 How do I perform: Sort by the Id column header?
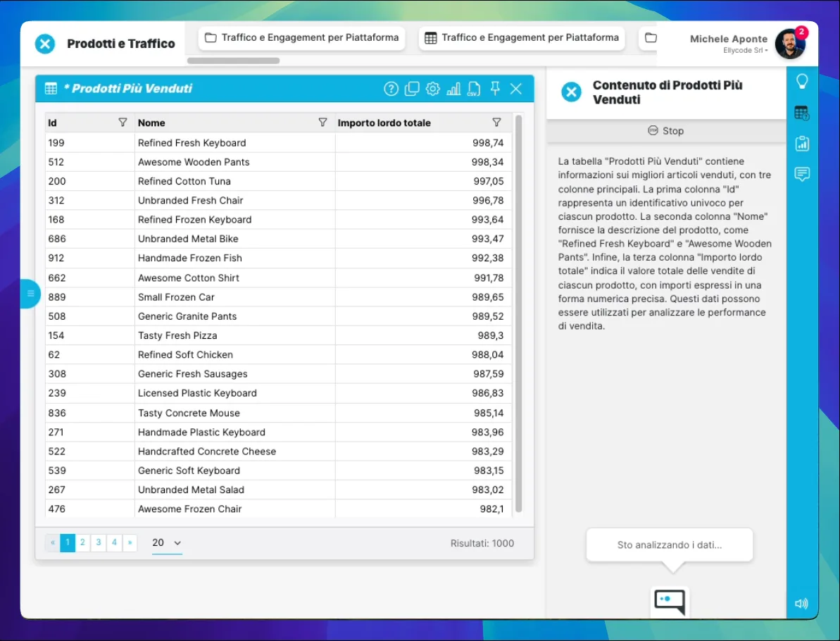[52, 123]
